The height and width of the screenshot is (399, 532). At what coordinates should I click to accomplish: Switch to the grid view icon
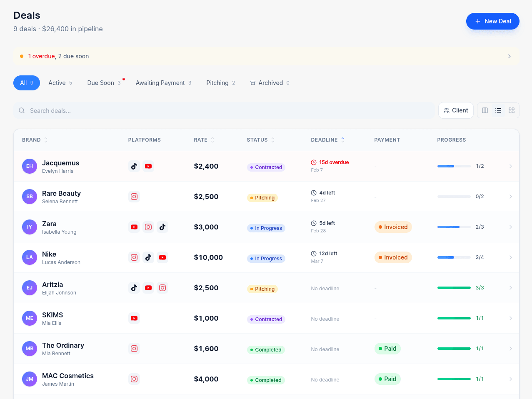coord(512,110)
